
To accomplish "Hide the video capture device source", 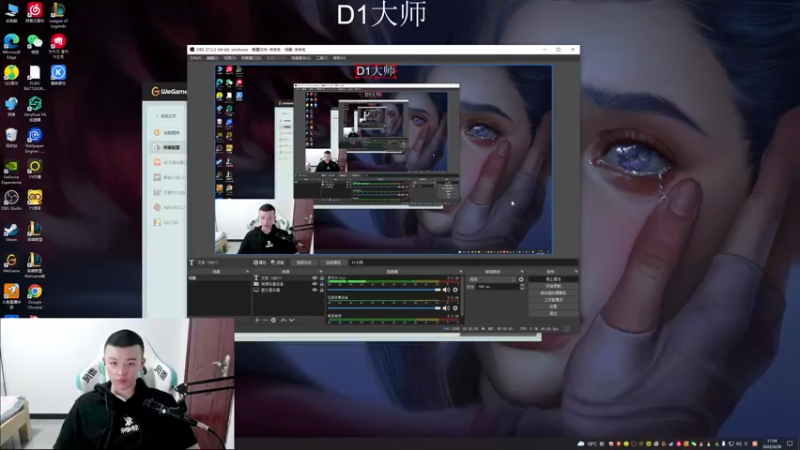I will (x=315, y=284).
